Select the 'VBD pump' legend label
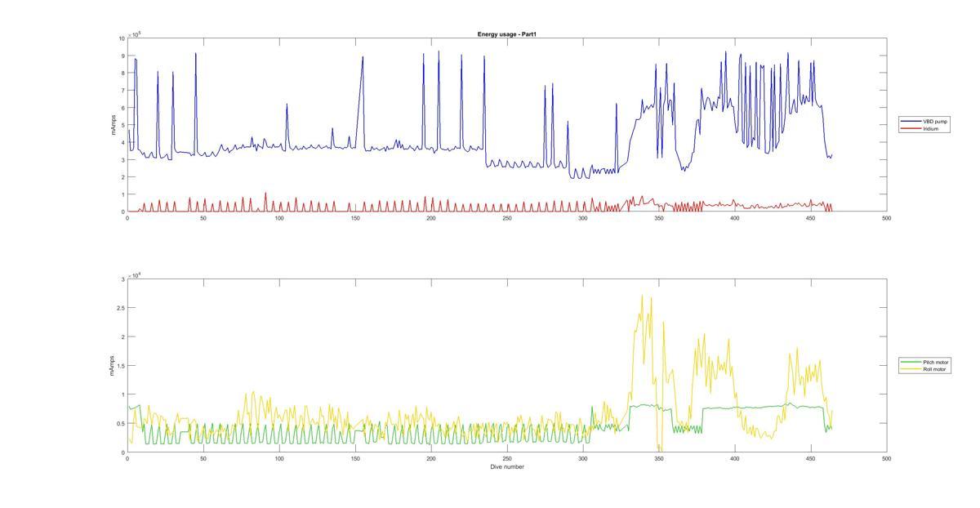Screen dimensions: 980x508 click(935, 122)
